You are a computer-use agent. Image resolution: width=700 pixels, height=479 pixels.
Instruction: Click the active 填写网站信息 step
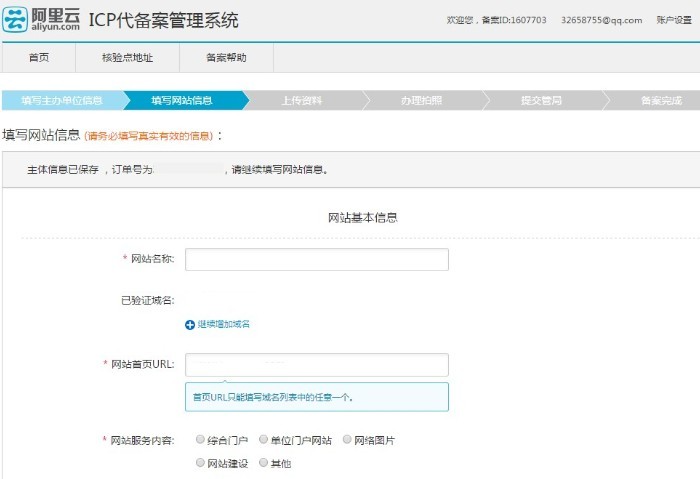click(182, 101)
